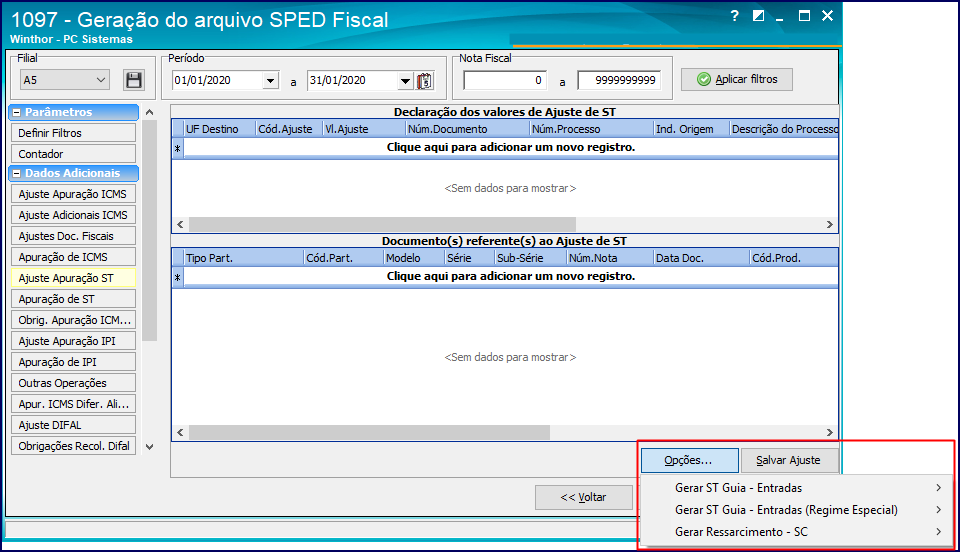
Task: Click the UF Destino column header
Action: click(x=219, y=129)
